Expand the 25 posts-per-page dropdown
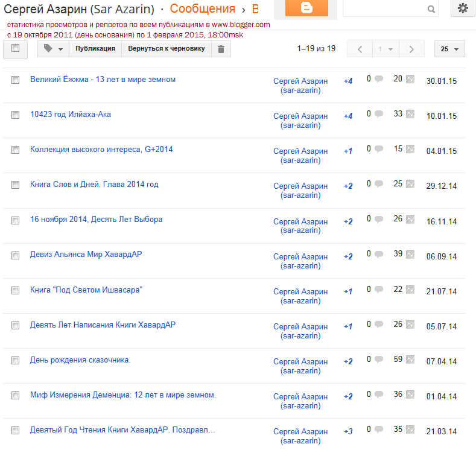This screenshot has height=450, width=476. (x=449, y=49)
